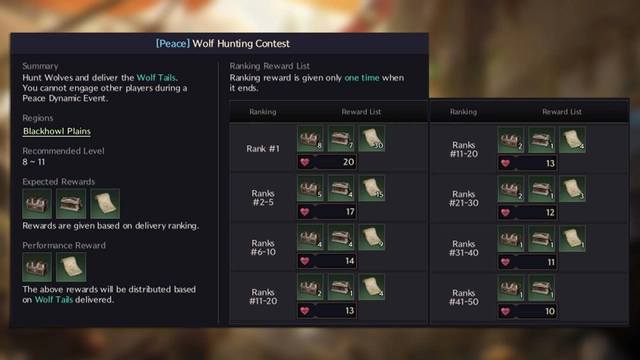Select Rank #1 scroll icon with 30
The width and height of the screenshot is (640, 360).
[371, 138]
